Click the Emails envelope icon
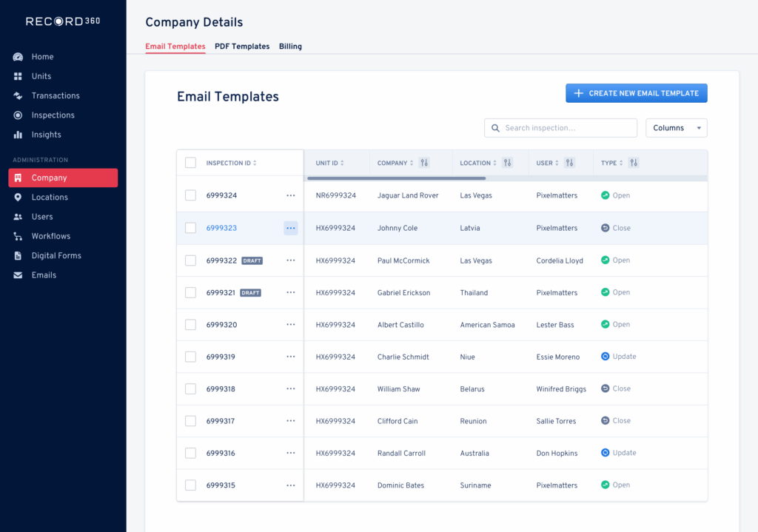 pos(18,275)
